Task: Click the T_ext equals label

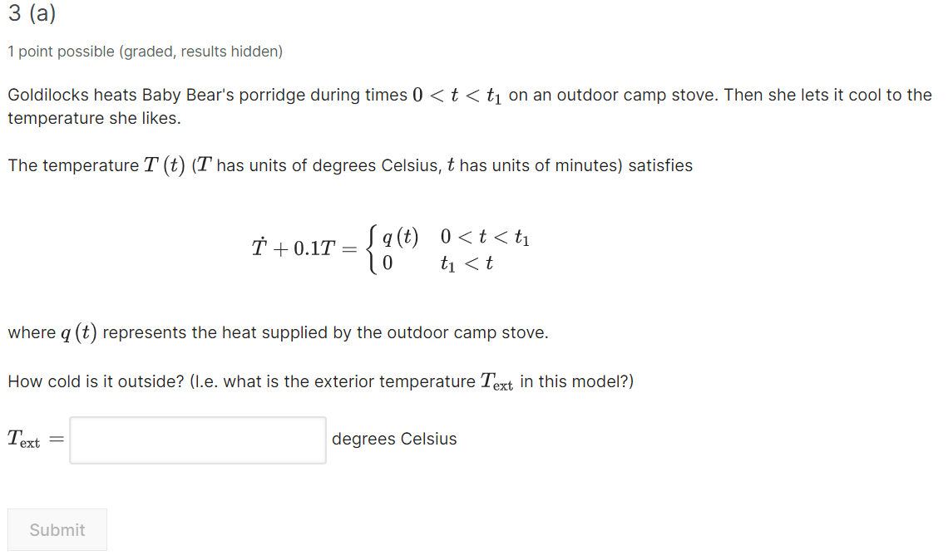Action: click(33, 440)
